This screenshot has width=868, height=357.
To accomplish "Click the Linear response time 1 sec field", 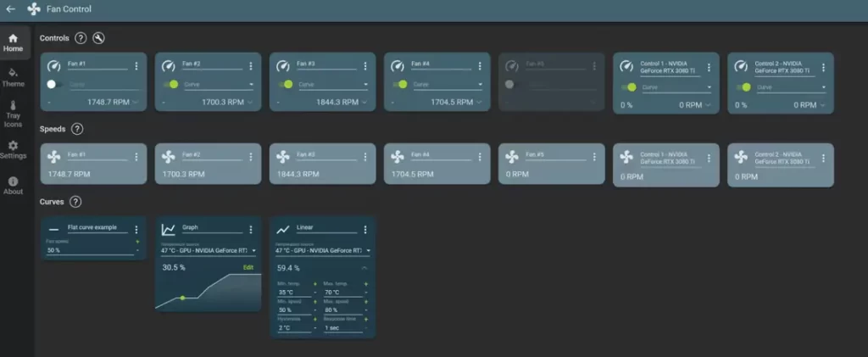I will [x=342, y=327].
